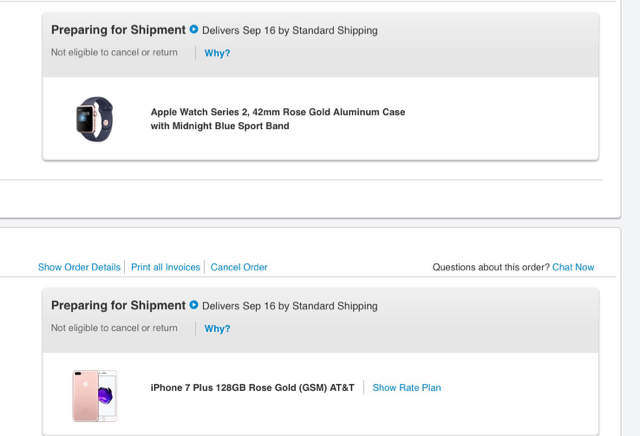Click Delivers Sep 16 text in the iPhone shipment
The height and width of the screenshot is (436, 640).
tap(290, 306)
